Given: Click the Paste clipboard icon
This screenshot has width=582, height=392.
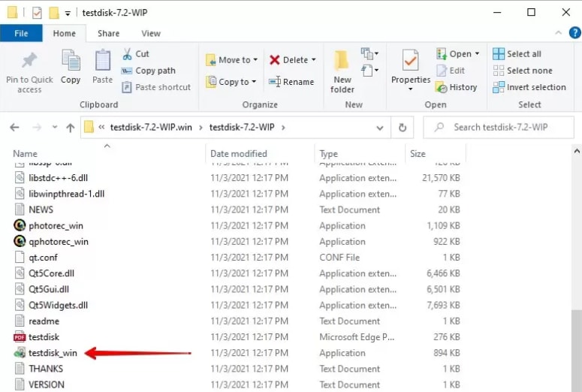Looking at the screenshot, I should pos(102,60).
